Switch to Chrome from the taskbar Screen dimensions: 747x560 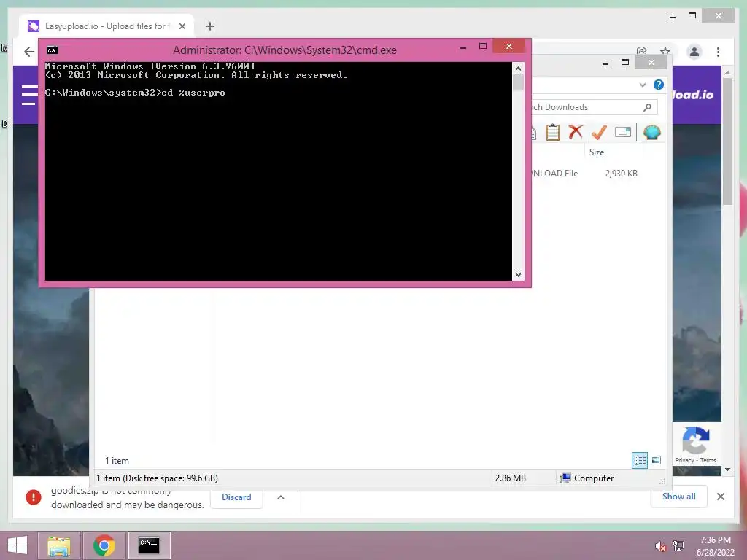[x=104, y=545]
